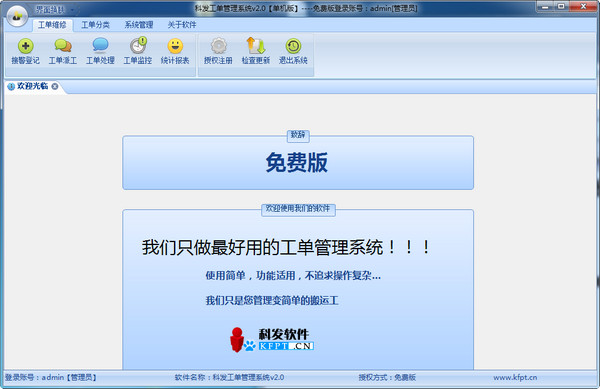Click status text 授权方式：免费版
The width and height of the screenshot is (600, 389).
tap(387, 378)
